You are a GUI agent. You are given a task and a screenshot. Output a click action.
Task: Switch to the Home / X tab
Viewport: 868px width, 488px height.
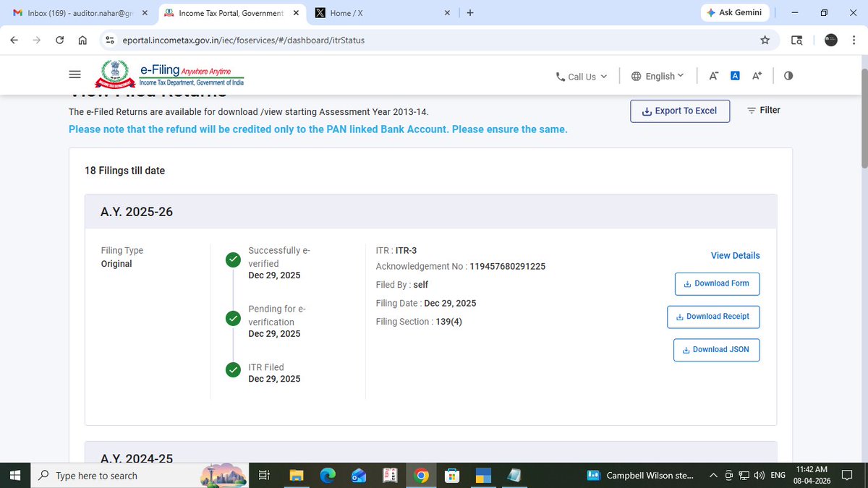click(383, 13)
